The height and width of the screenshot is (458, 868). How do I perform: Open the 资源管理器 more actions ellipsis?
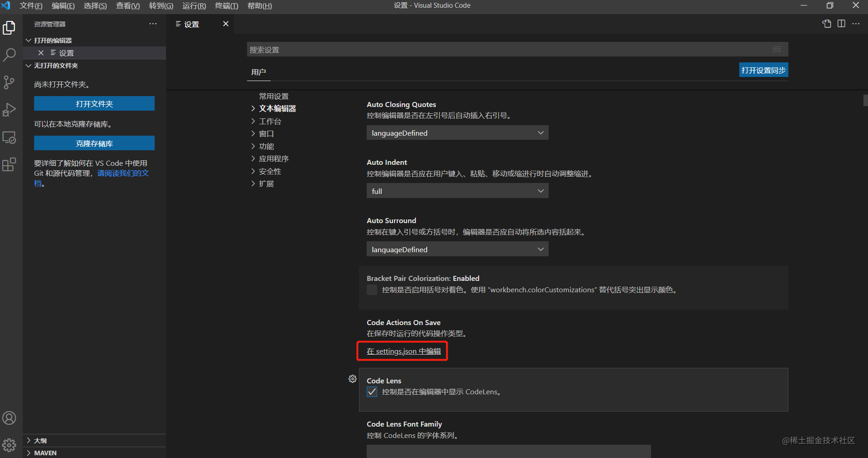point(153,24)
